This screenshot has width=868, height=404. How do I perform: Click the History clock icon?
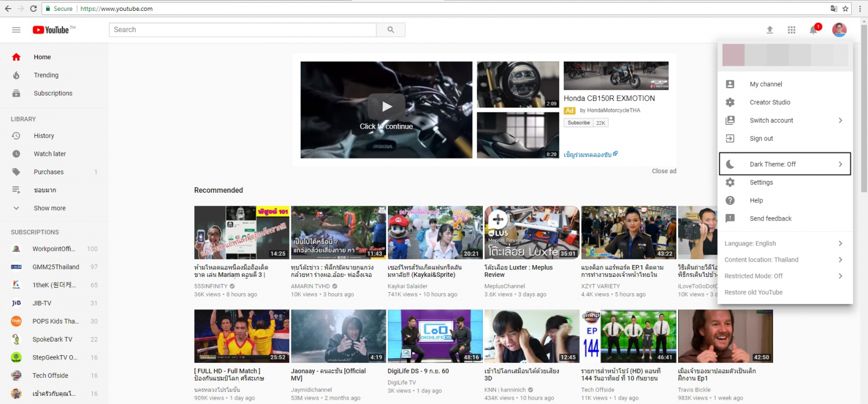(16, 136)
